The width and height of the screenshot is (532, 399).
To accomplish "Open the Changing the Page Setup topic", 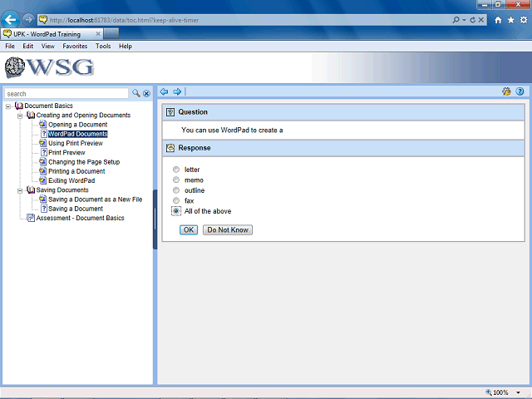I will point(84,162).
